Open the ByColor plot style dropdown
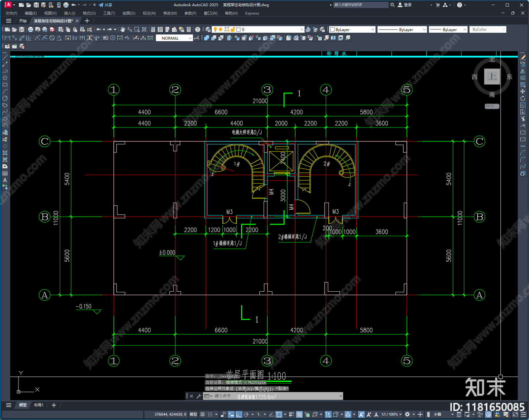This screenshot has width=529, height=420. tap(488, 29)
